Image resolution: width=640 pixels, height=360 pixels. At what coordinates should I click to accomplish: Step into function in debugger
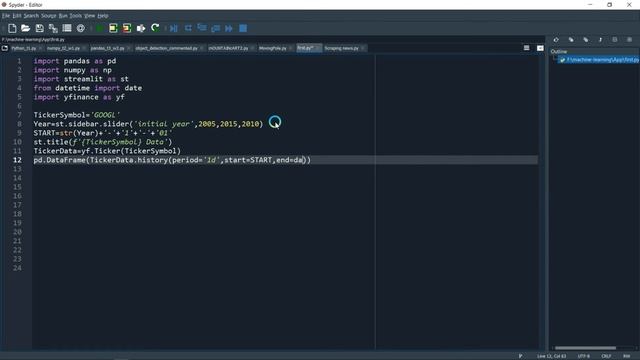[202, 28]
